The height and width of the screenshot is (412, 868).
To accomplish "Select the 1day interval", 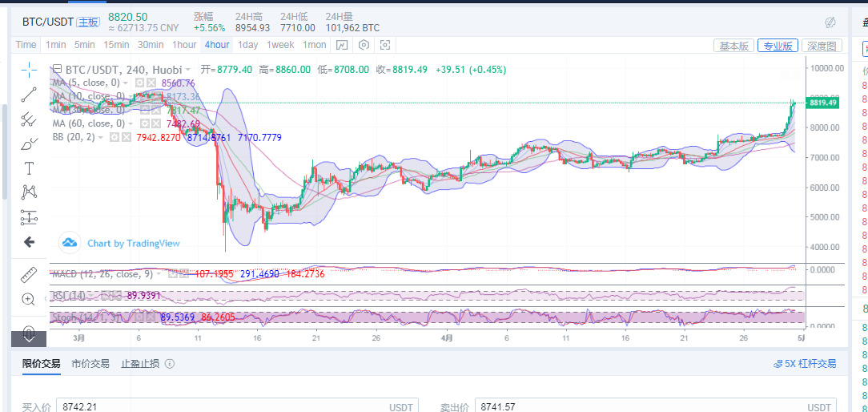I will (247, 45).
